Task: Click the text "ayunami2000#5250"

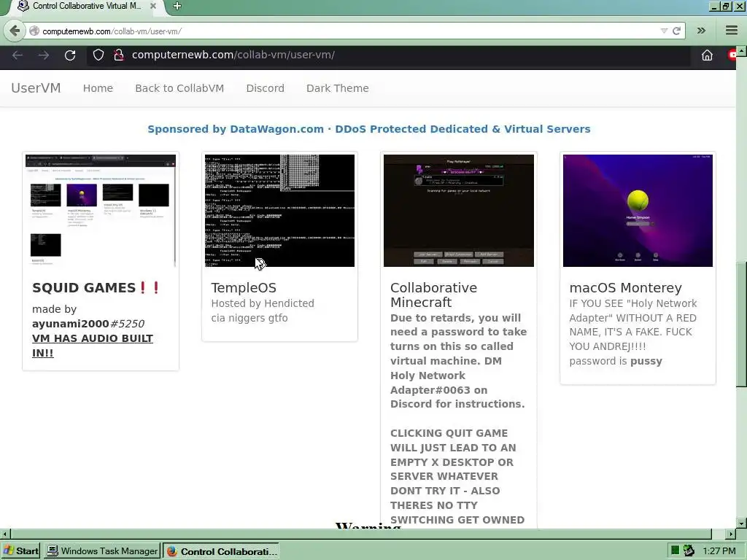Action: pyautogui.click(x=88, y=324)
